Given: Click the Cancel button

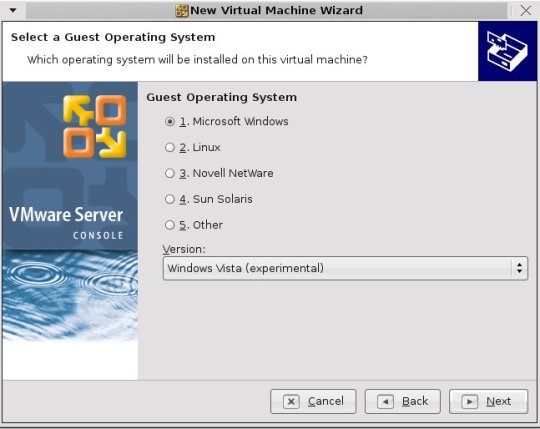Looking at the screenshot, I should click(313, 401).
